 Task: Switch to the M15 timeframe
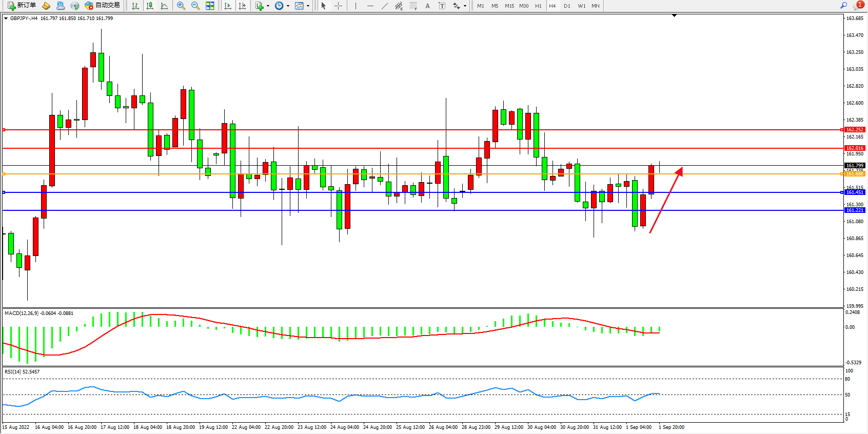(x=509, y=6)
